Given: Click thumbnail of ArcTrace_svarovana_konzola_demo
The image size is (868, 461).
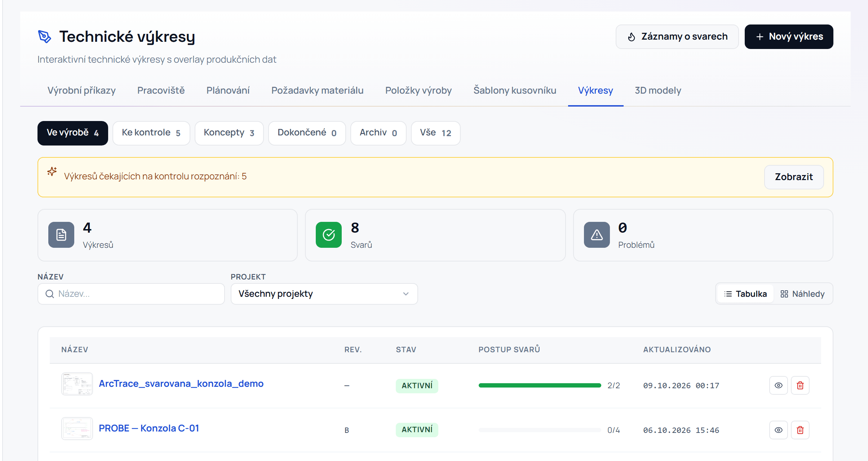Looking at the screenshot, I should (77, 384).
